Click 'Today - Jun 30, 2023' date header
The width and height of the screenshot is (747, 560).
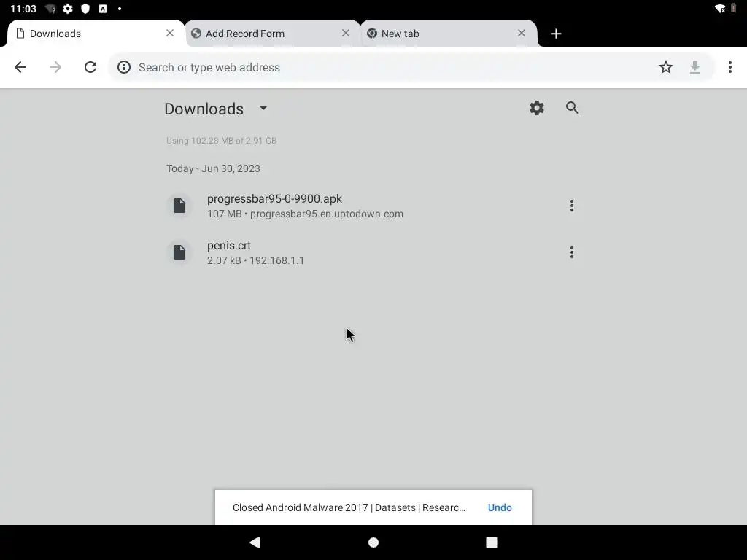click(213, 168)
